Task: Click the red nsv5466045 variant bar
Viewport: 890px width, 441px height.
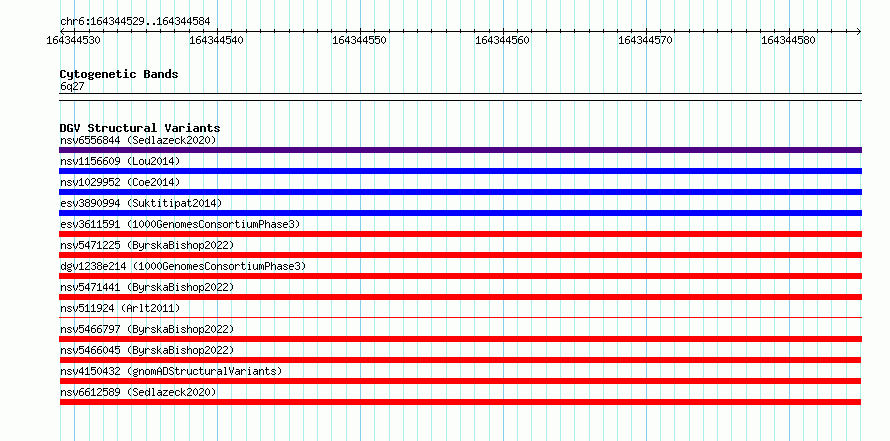Action: coord(460,360)
